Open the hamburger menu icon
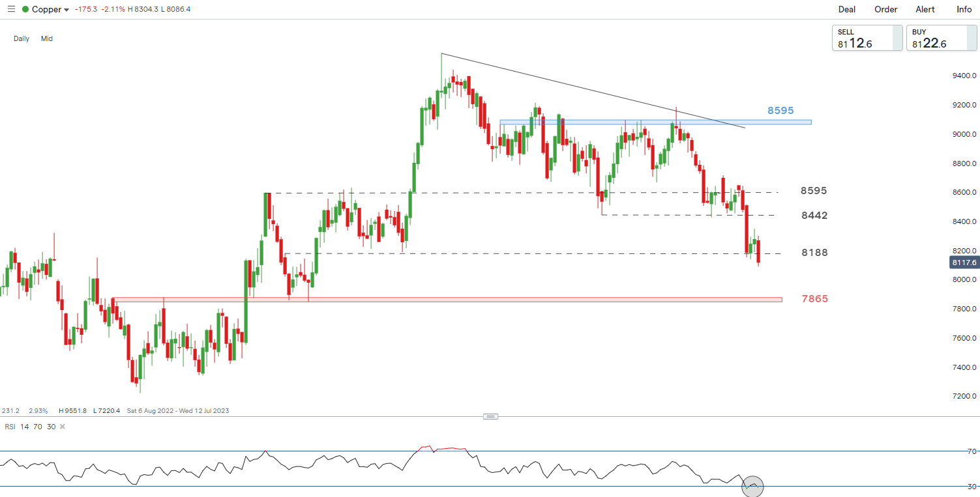The image size is (980, 497). [10, 9]
